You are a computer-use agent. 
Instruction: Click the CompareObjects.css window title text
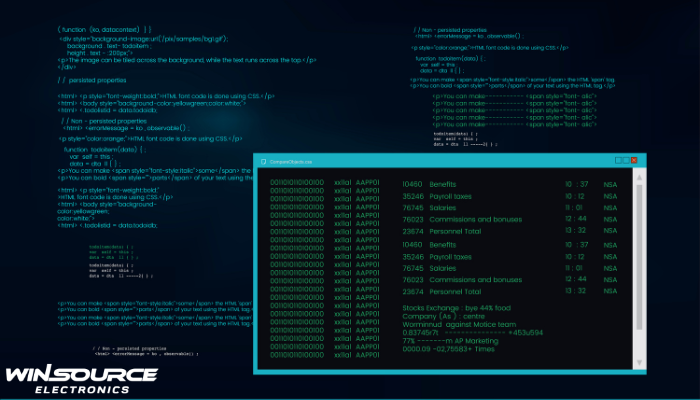click(292, 162)
